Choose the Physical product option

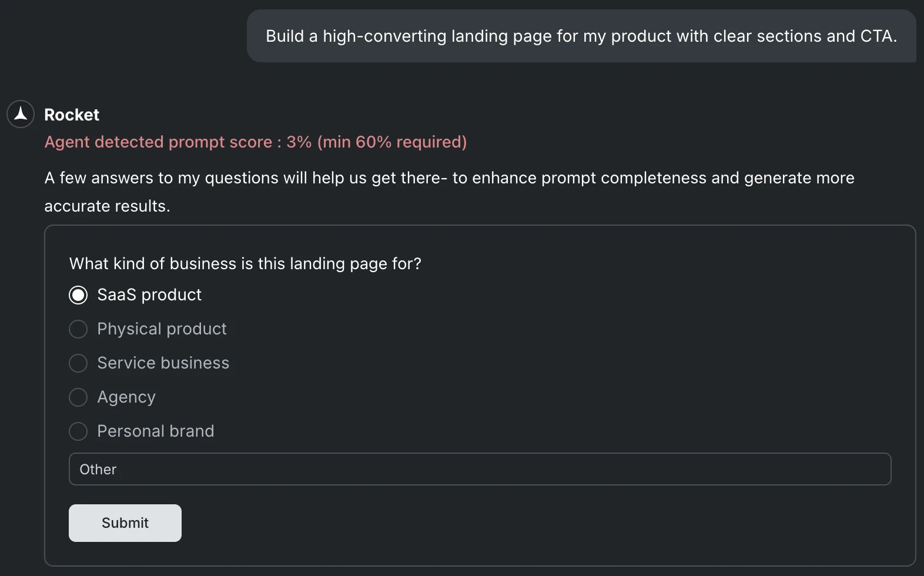pos(78,329)
